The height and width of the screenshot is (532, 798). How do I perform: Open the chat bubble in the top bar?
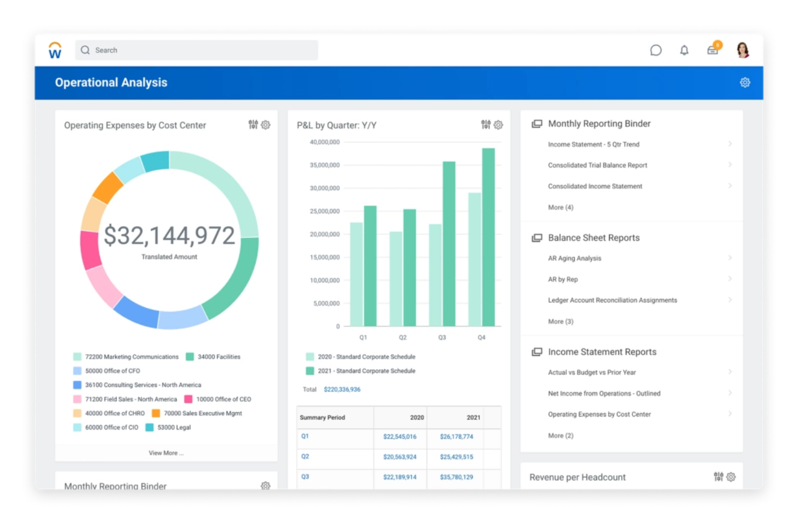coord(656,50)
